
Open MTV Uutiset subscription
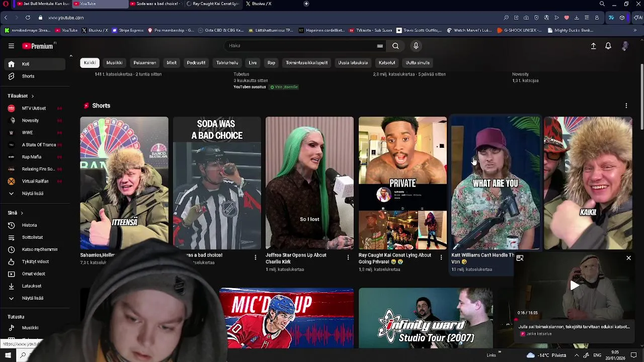[33, 108]
